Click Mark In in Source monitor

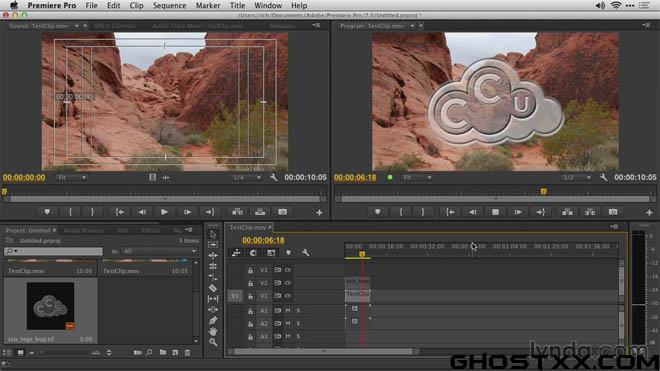[70, 212]
